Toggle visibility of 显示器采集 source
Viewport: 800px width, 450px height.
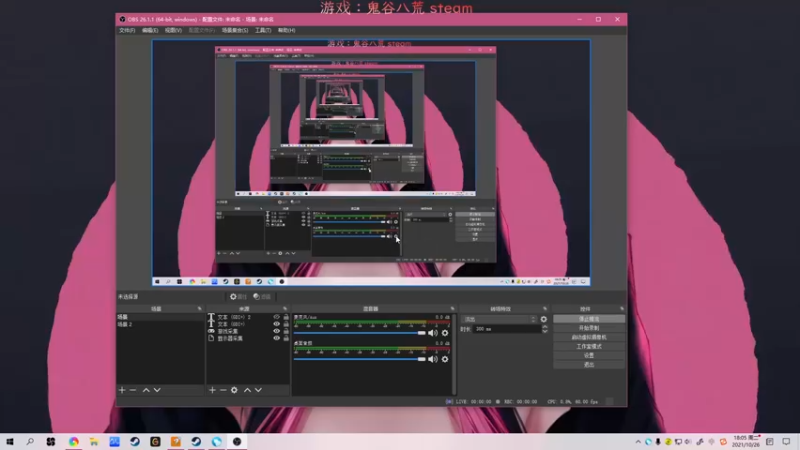click(277, 338)
